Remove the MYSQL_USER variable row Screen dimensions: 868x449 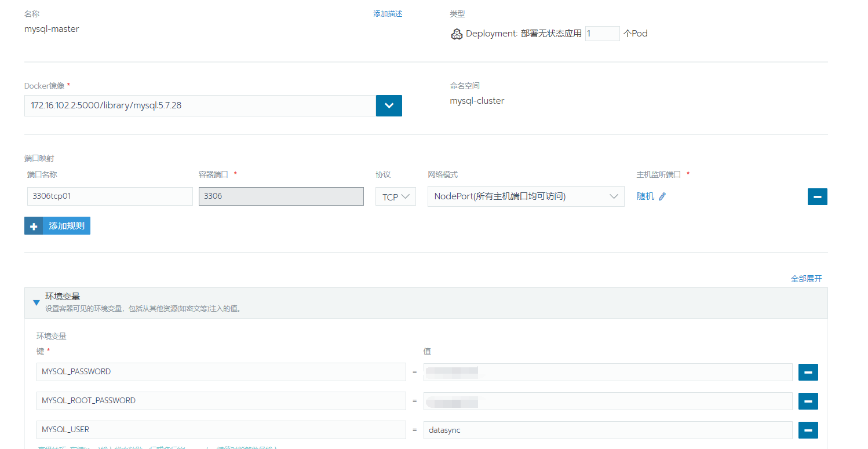[808, 430]
